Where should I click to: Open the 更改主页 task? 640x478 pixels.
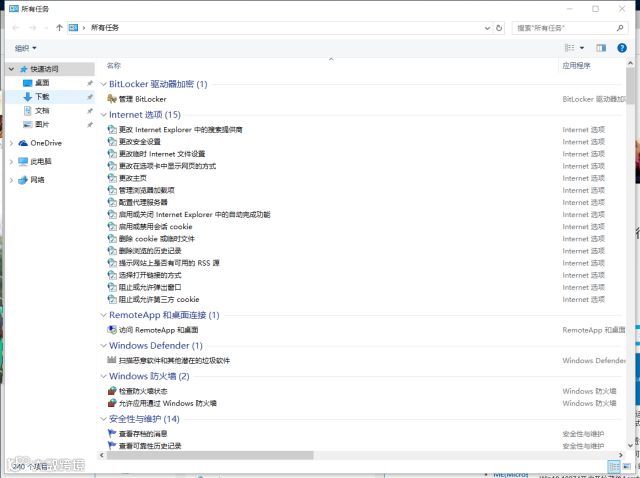click(x=133, y=178)
